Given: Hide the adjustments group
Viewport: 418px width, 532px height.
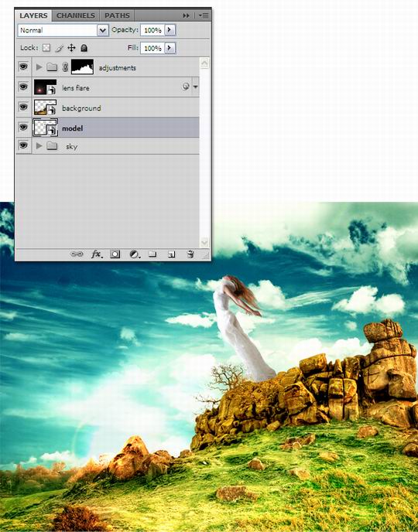Looking at the screenshot, I should pos(23,66).
